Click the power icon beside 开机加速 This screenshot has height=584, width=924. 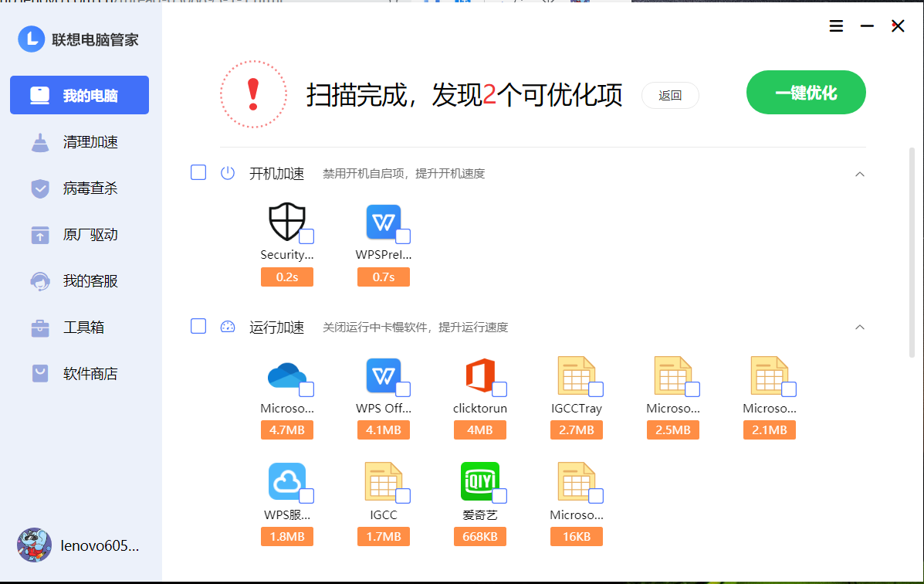(x=228, y=173)
